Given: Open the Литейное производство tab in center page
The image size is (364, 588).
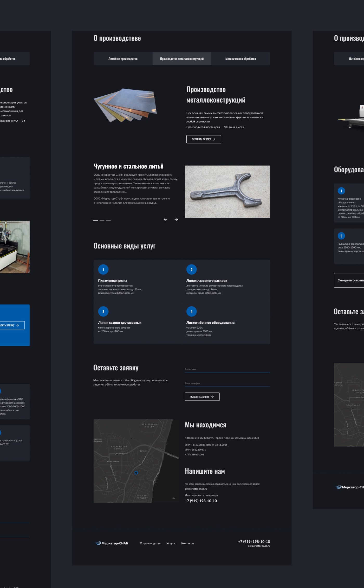Looking at the screenshot, I should pyautogui.click(x=123, y=59).
